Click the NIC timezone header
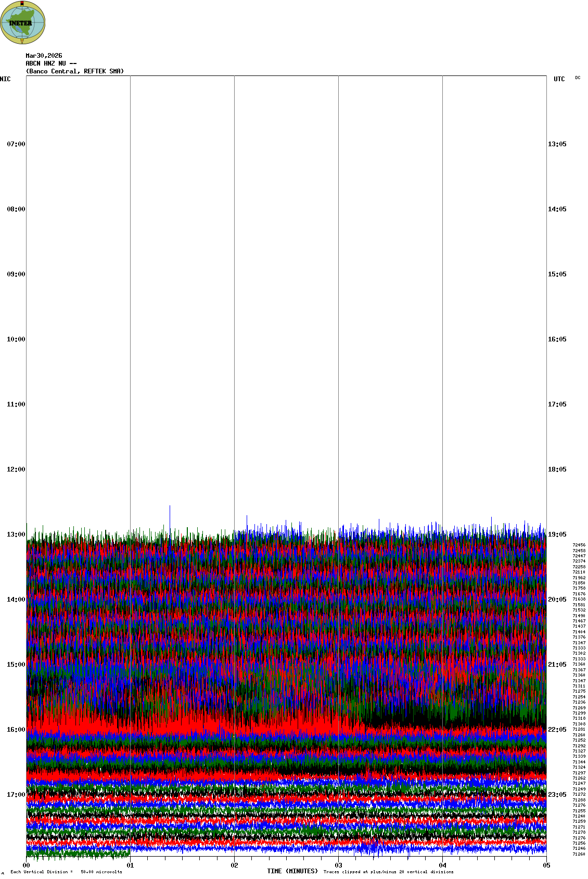The image size is (588, 879). coord(5,79)
